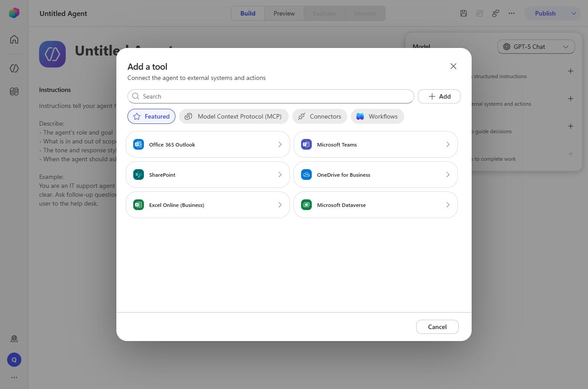Click the Office 365 Outlook icon

click(x=139, y=144)
